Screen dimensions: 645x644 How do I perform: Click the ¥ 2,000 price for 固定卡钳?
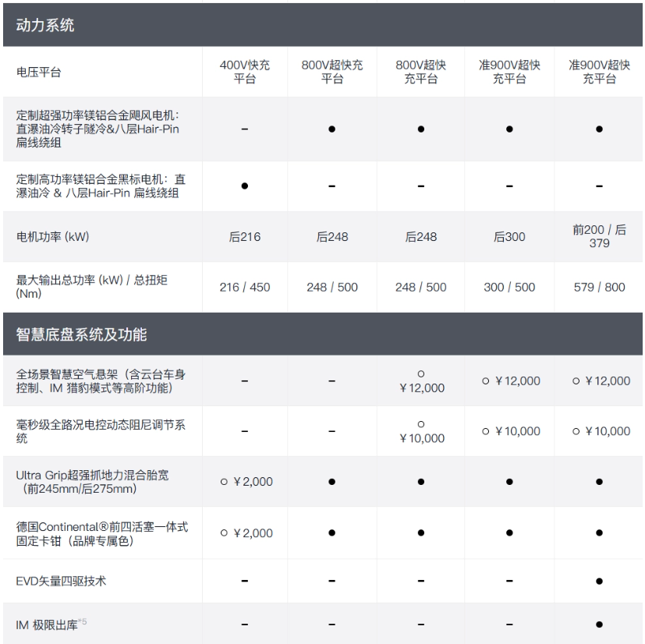tap(251, 533)
